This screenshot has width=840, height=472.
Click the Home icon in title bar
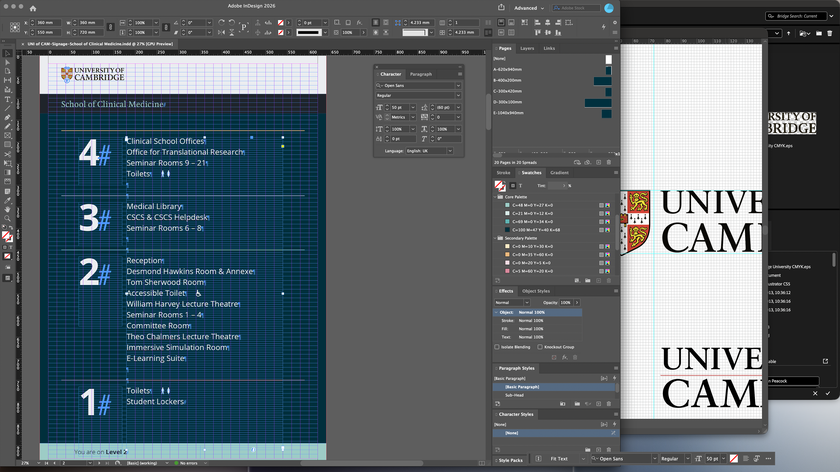coord(33,8)
